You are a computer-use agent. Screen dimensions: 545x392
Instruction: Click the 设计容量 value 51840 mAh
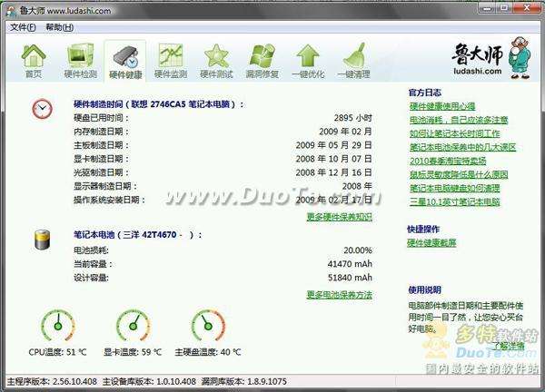click(350, 278)
